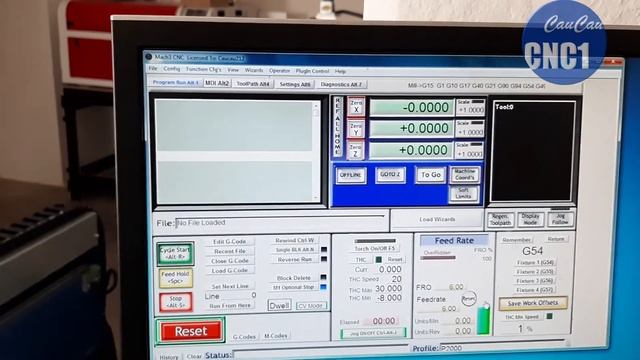This screenshot has width=640, height=360.
Task: Select Fixture 4 (G57)
Action: [x=534, y=290]
